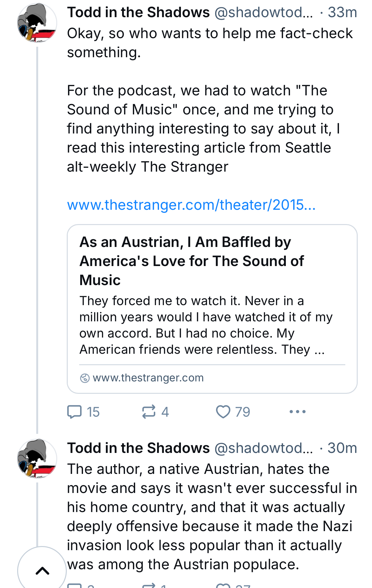This screenshot has height=588, width=372.
Task: Tap the 30m timestamp
Action: [x=342, y=448]
